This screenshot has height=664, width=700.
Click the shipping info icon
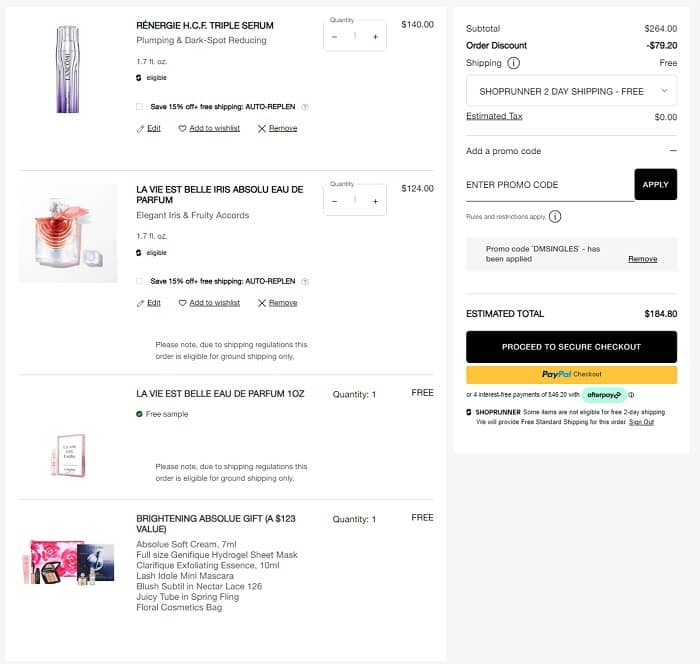(514, 63)
